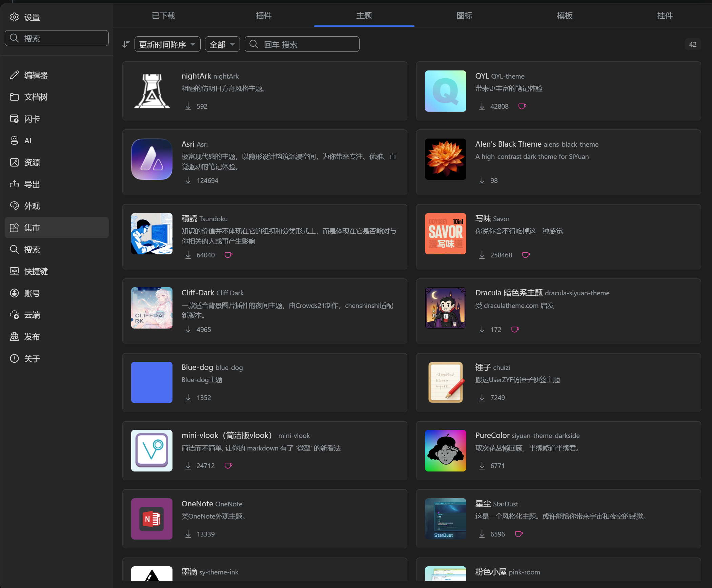Switch to the 已下载 tab
The width and height of the screenshot is (712, 588).
[x=163, y=16]
